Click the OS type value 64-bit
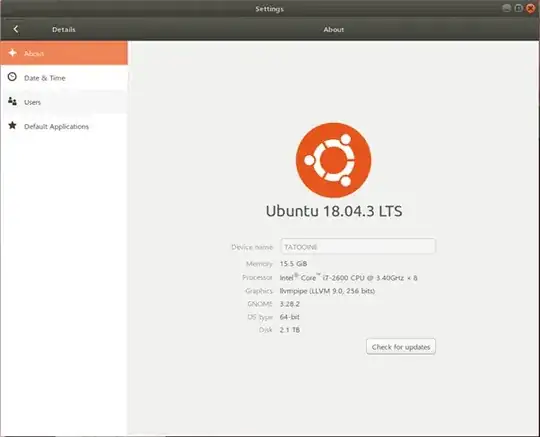The width and height of the screenshot is (540, 437). pos(290,317)
